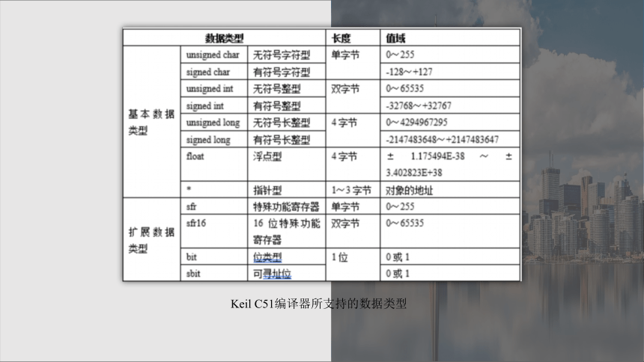
Task: Click the 单字节 length cell for char types
Action: [353, 63]
